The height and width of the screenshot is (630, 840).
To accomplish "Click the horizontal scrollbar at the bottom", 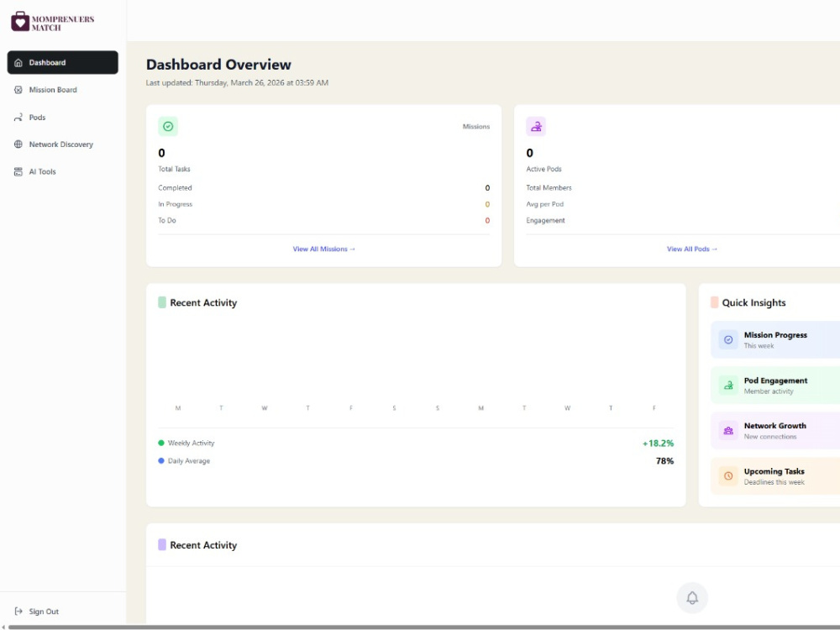I will coord(423,627).
